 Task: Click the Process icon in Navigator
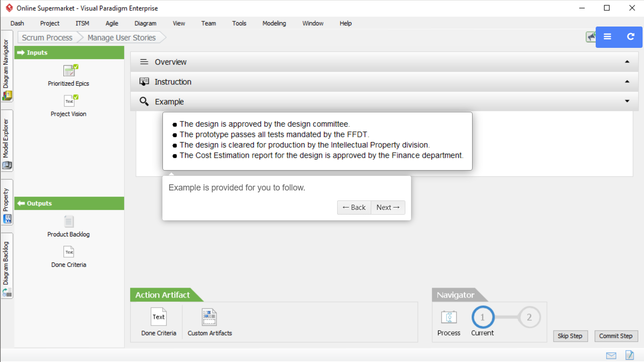coord(448,317)
